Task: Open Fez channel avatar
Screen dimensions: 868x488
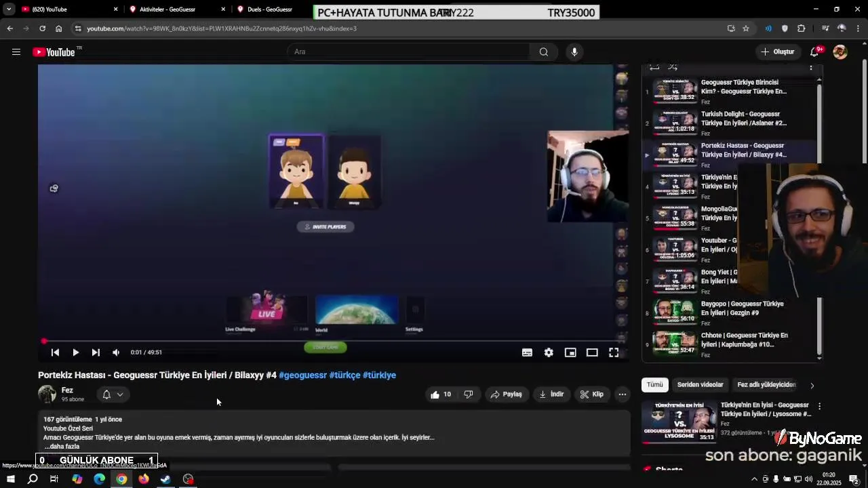Action: tap(47, 394)
